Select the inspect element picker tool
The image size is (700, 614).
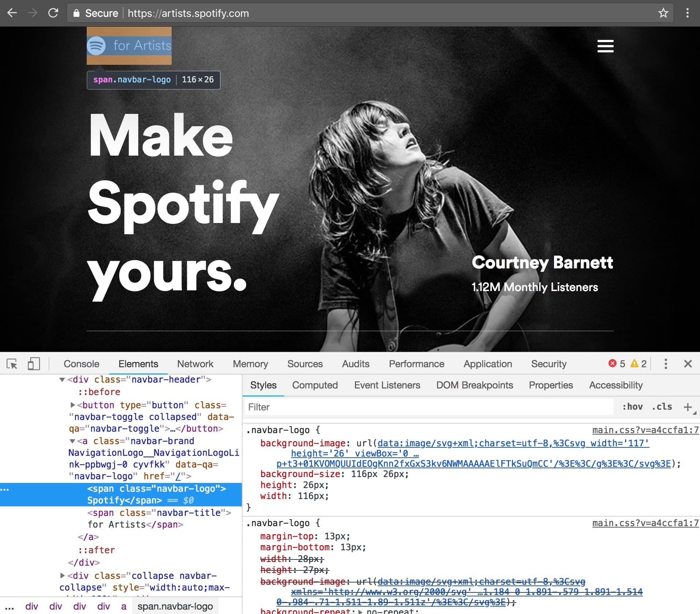pos(12,364)
